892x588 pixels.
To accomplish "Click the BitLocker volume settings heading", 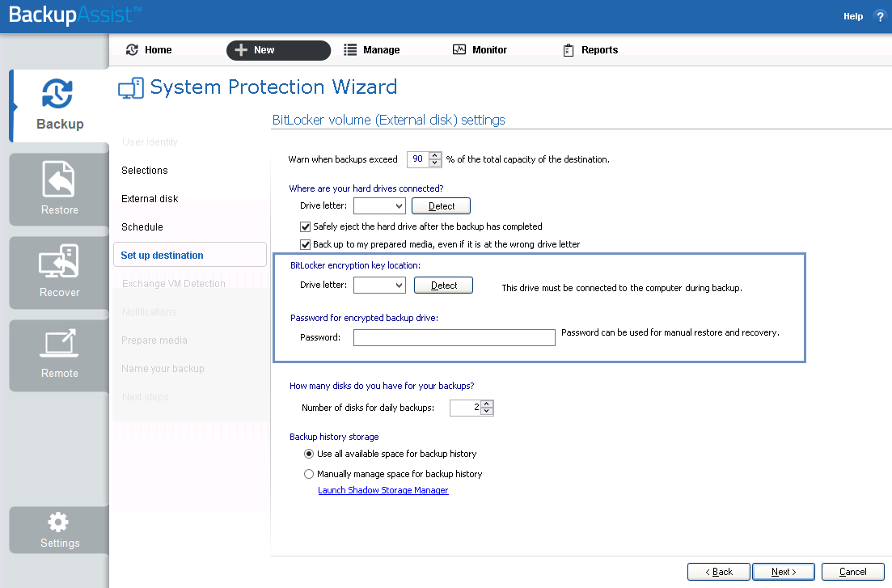I will (388, 120).
